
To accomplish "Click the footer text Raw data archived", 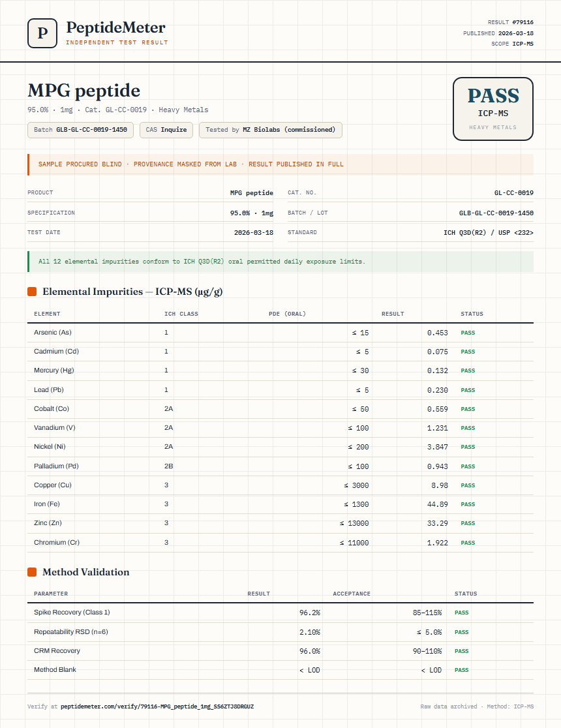I will pos(449,706).
